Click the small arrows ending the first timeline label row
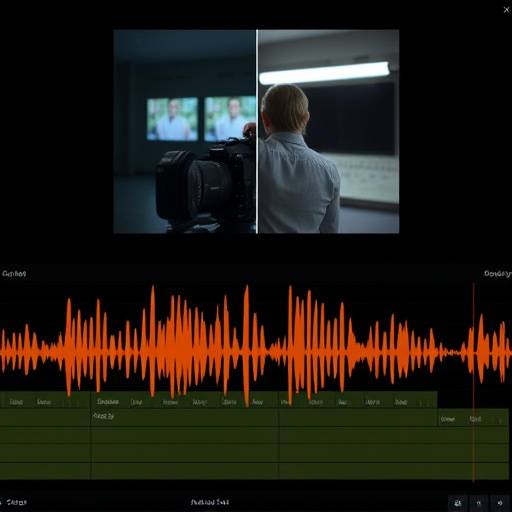 tap(424, 403)
